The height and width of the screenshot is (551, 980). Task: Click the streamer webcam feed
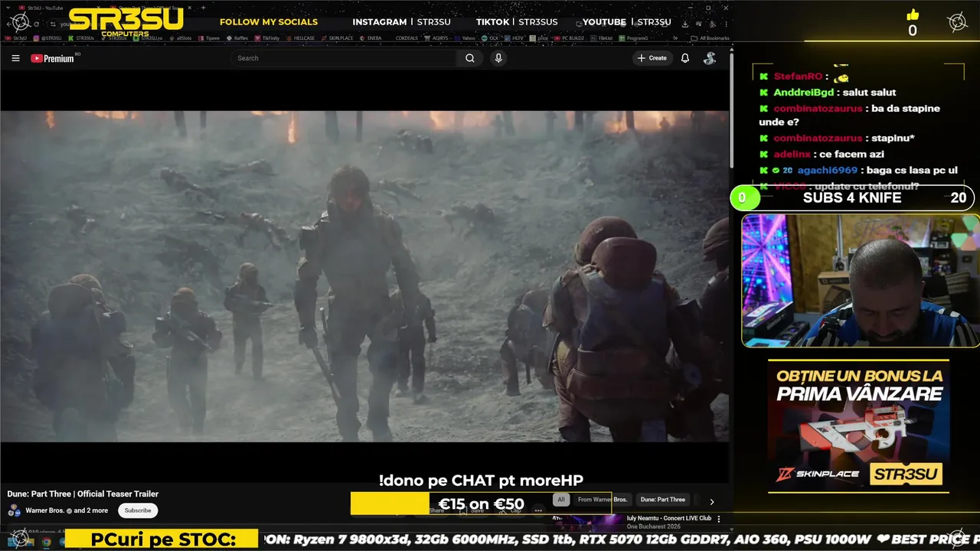(860, 281)
